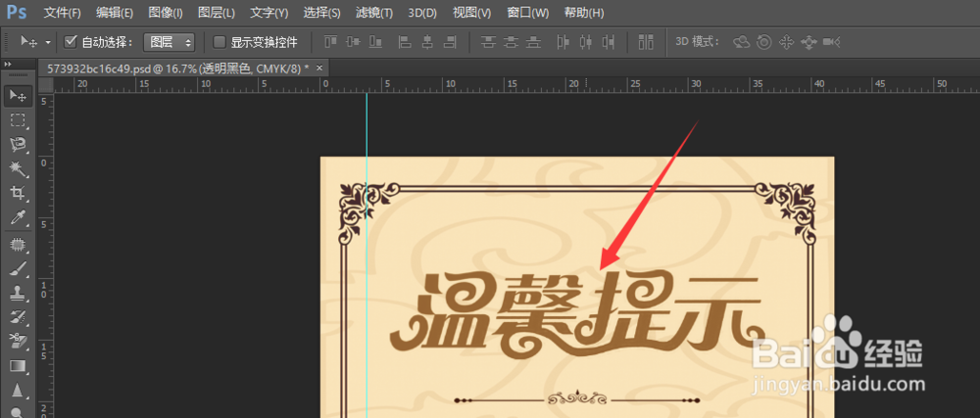This screenshot has width=980, height=418.
Task: Activate 3D roll mode icon
Action: (x=763, y=42)
